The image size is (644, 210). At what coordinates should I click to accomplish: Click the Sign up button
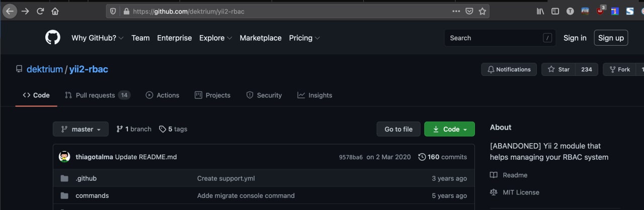click(x=611, y=38)
